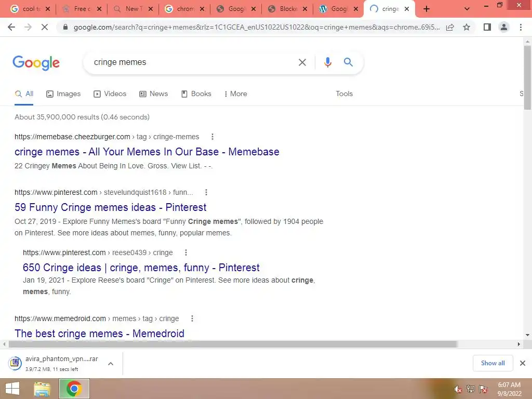Start voice search with microphone icon

coord(327,62)
